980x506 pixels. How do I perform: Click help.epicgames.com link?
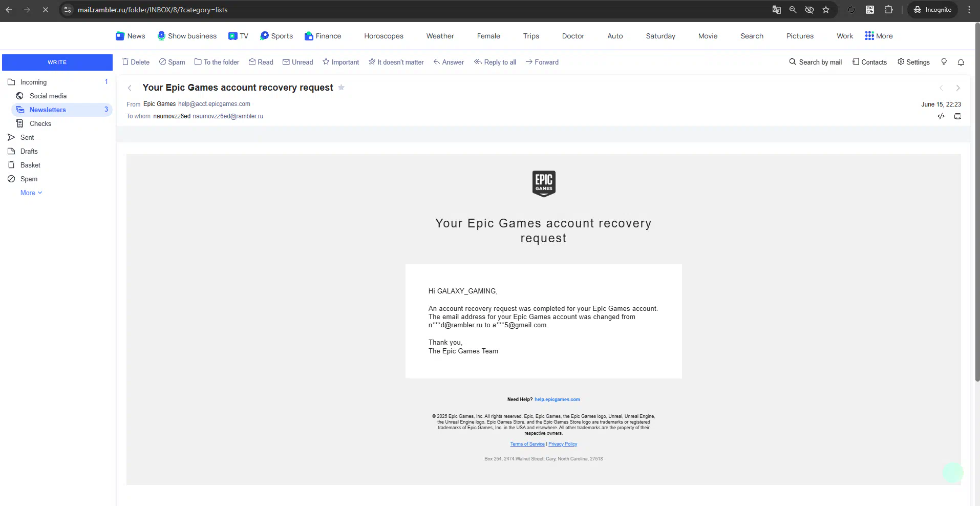pos(557,399)
